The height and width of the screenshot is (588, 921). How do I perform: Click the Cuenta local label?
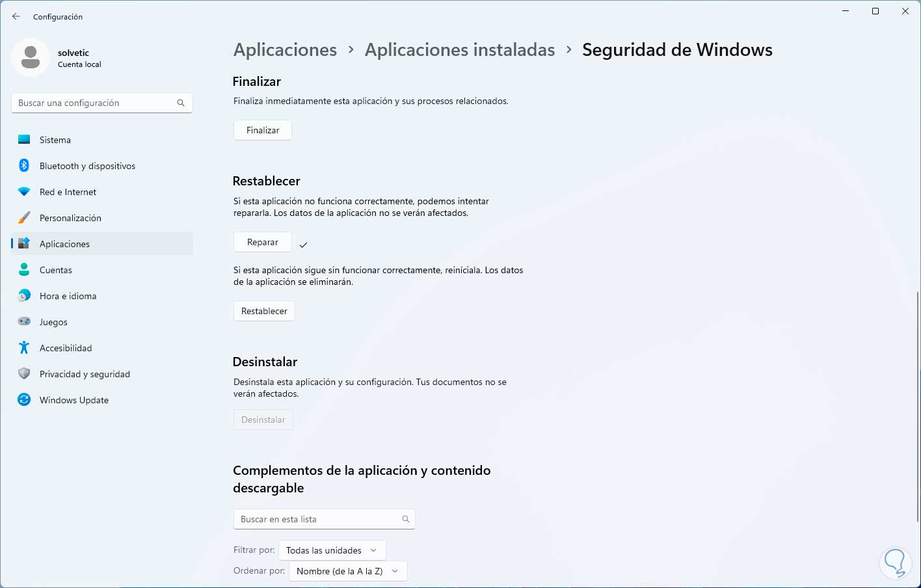coord(79,64)
